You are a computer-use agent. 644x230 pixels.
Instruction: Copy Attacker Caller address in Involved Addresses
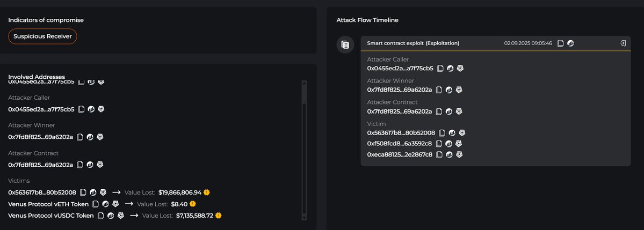(x=82, y=109)
